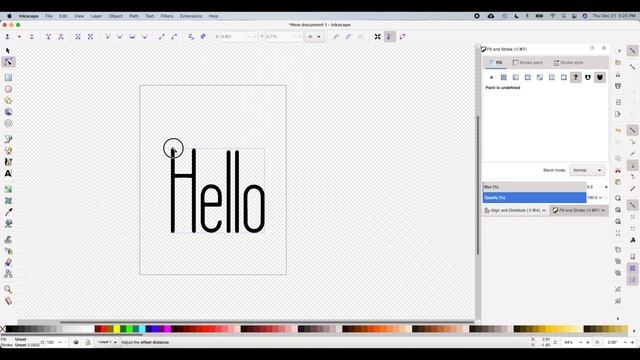
Task: Toggle show transformation handles for nodes
Action: [378, 37]
